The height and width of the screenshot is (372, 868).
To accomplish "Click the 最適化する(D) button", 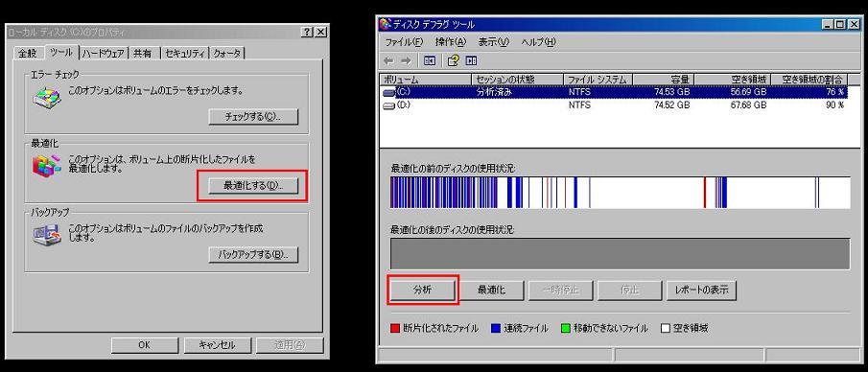I will click(253, 186).
